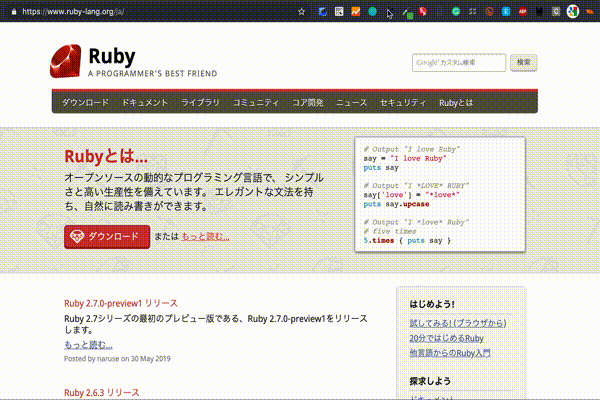Open 試してみる! (ブラウザから) link

pos(458,323)
